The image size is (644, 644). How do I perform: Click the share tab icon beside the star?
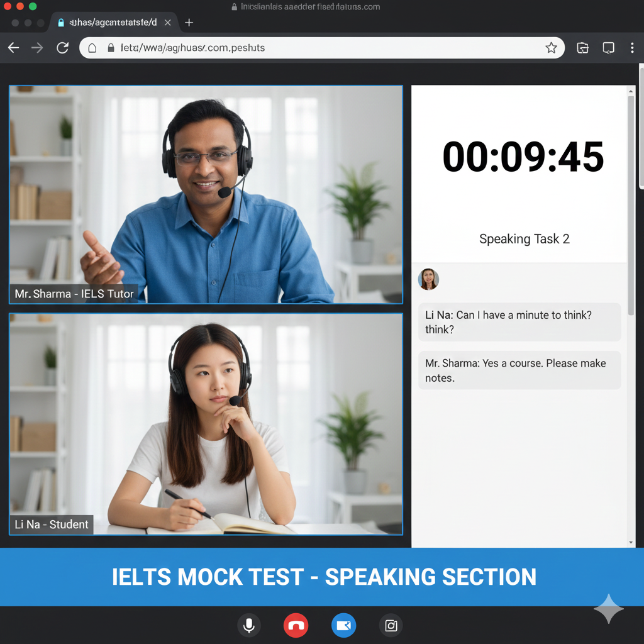(582, 47)
